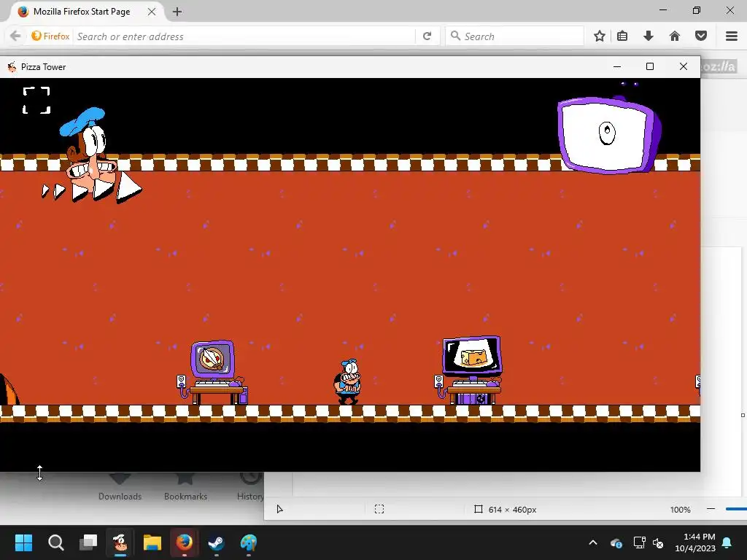Open the Windows Start menu
The height and width of the screenshot is (560, 747).
point(23,542)
